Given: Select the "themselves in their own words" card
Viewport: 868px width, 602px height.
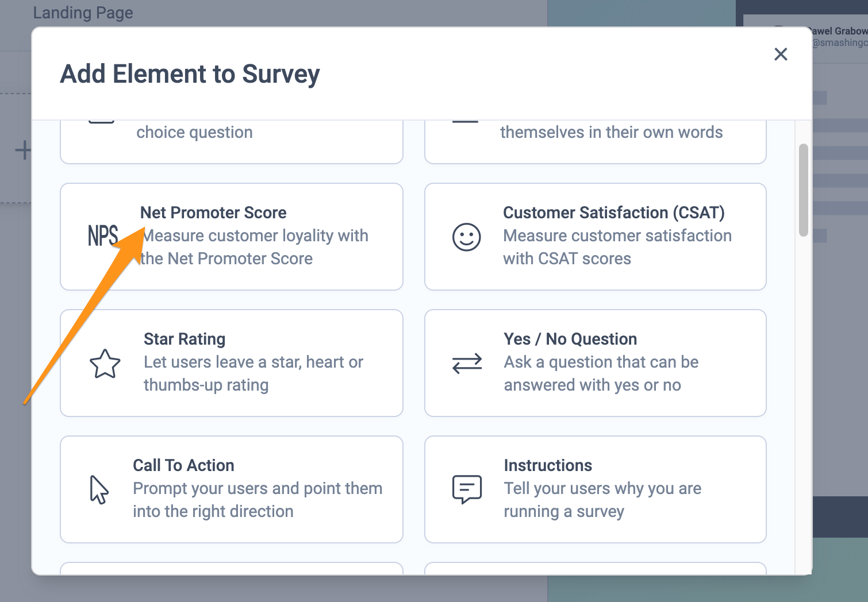Looking at the screenshot, I should pos(595,141).
